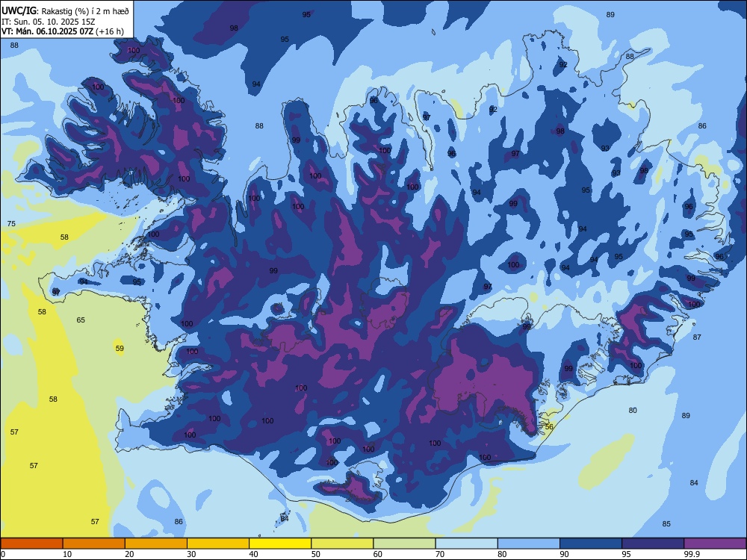Select the orange 10–20 legend color band

[x=94, y=544]
